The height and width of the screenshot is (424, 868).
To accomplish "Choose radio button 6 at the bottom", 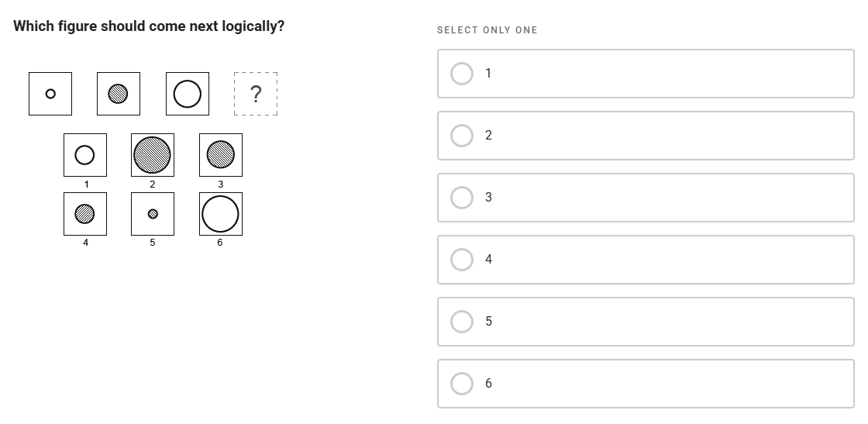I will click(x=462, y=384).
